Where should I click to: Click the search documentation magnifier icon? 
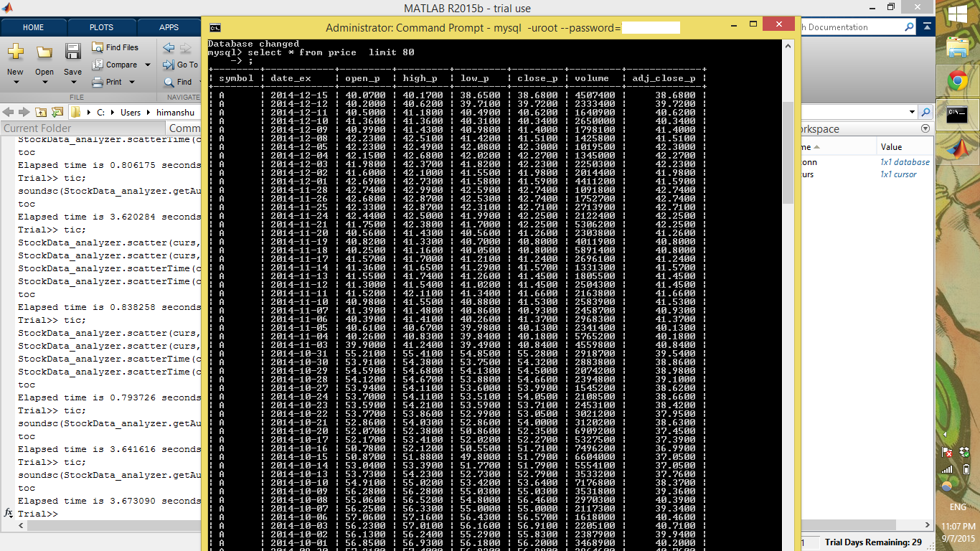[x=909, y=27]
